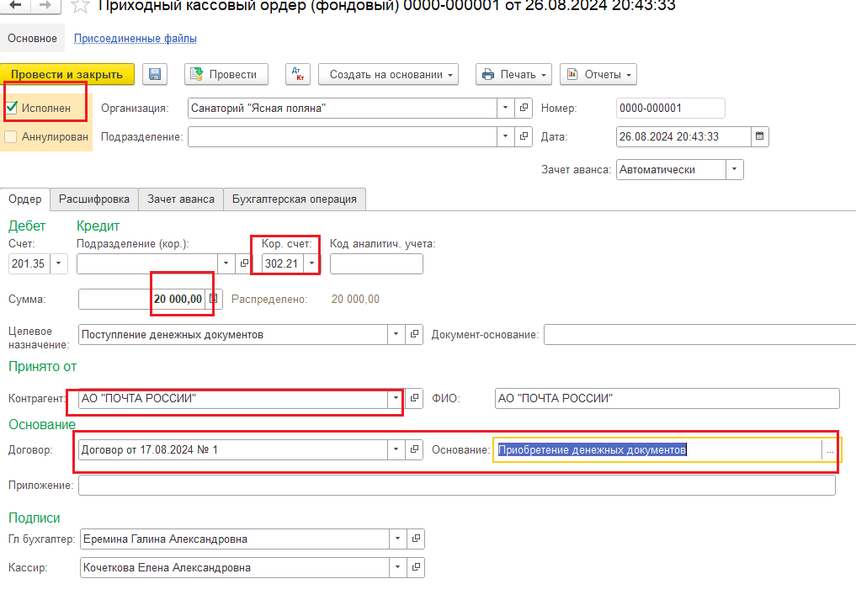Open Зачет аванса dropdown
Viewport: 856px width, 616px height.
[734, 170]
